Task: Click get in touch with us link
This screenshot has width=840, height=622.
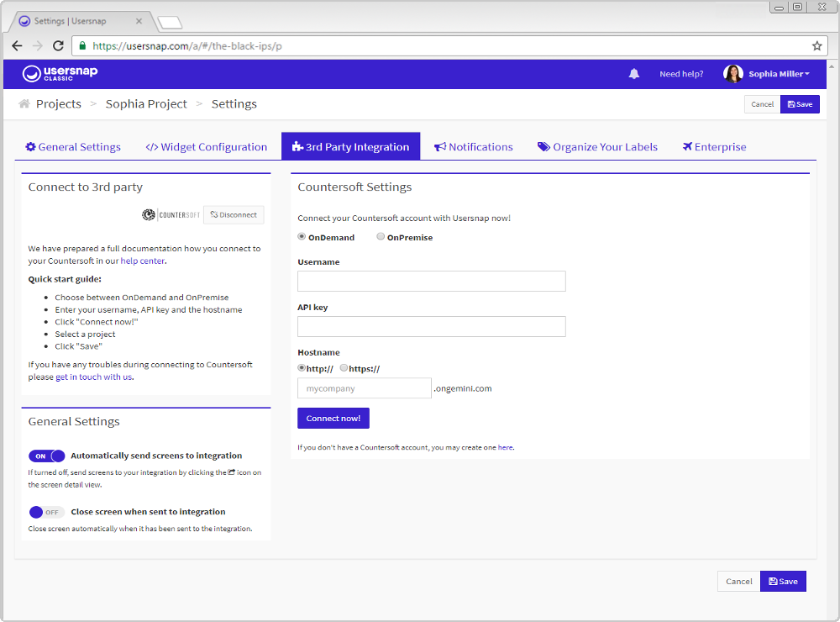Action: pos(94,377)
